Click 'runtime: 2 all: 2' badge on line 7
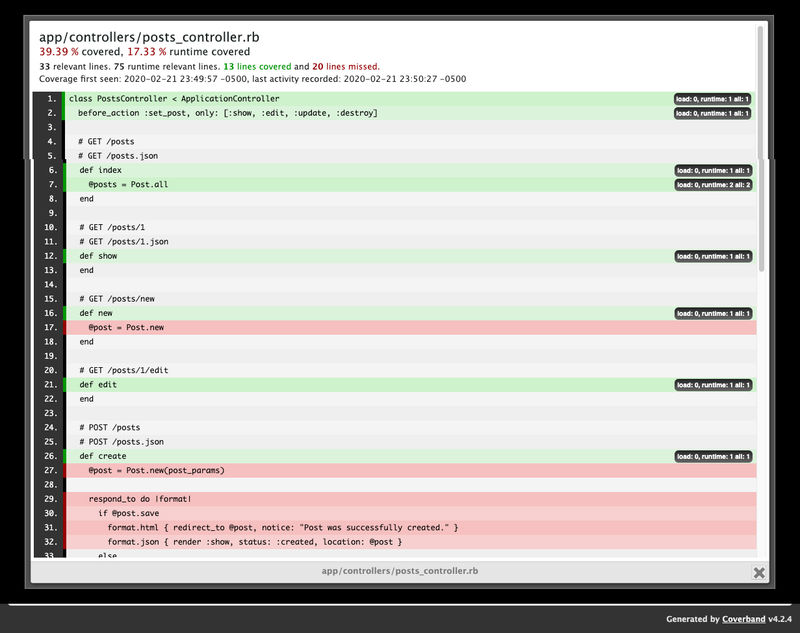This screenshot has height=633, width=800. pos(713,185)
